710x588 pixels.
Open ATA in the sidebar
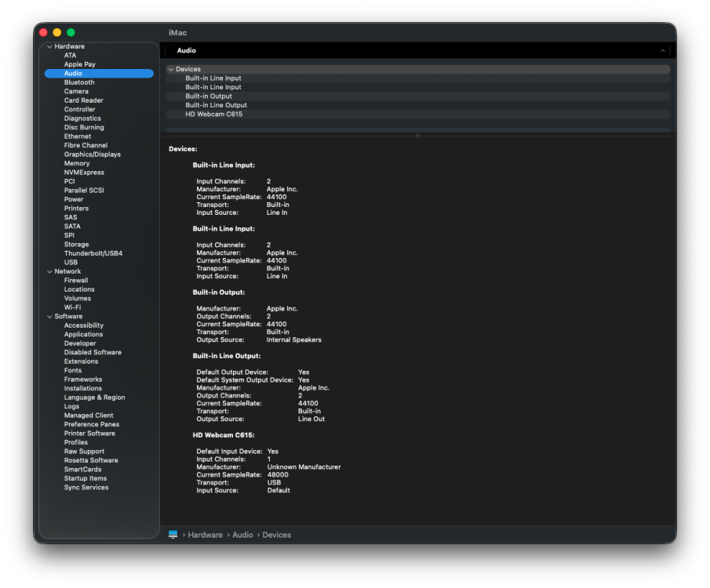pos(70,55)
